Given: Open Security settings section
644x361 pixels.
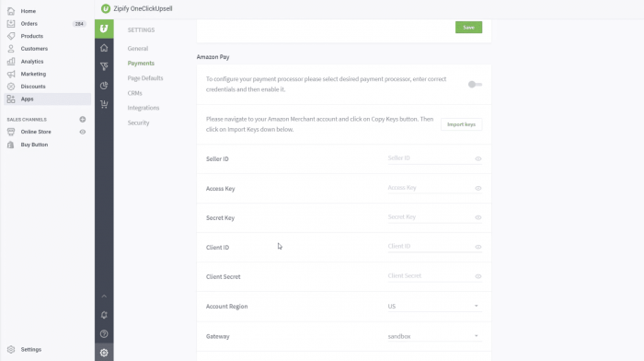Looking at the screenshot, I should [138, 122].
